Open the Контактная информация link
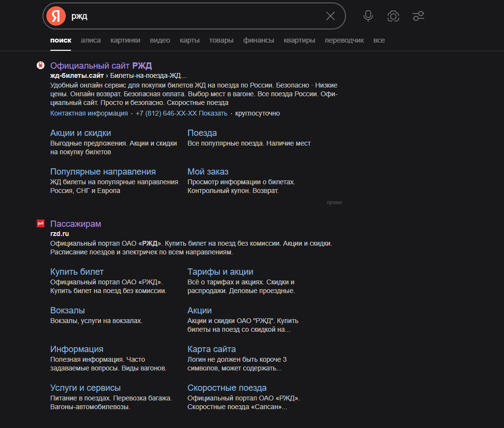Image resolution: width=504 pixels, height=428 pixels. [89, 113]
